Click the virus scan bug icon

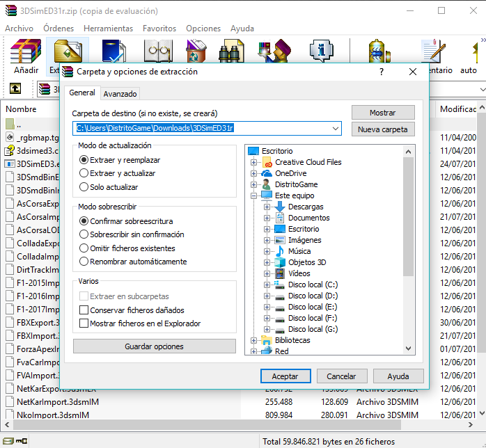pyautogui.click(x=379, y=51)
